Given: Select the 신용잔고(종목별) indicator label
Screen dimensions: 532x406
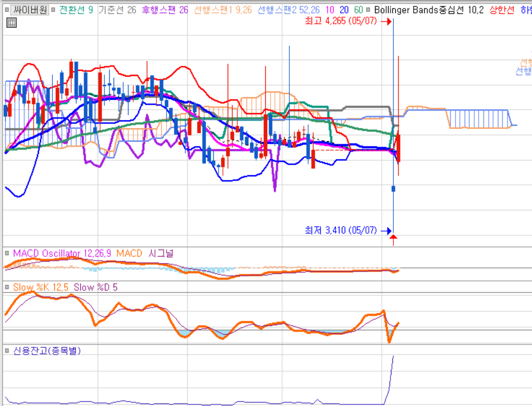Looking at the screenshot, I should 47,351.
